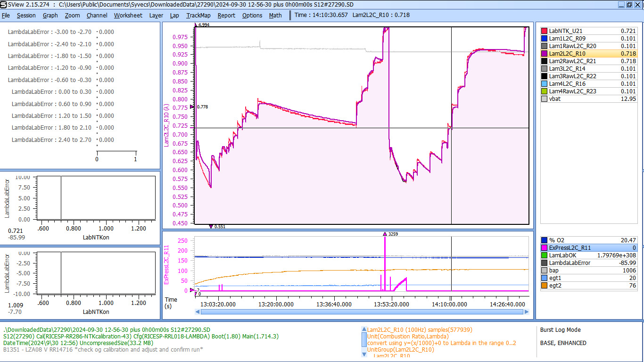Open the Graph menu
This screenshot has width=644, height=362.
click(x=50, y=15)
